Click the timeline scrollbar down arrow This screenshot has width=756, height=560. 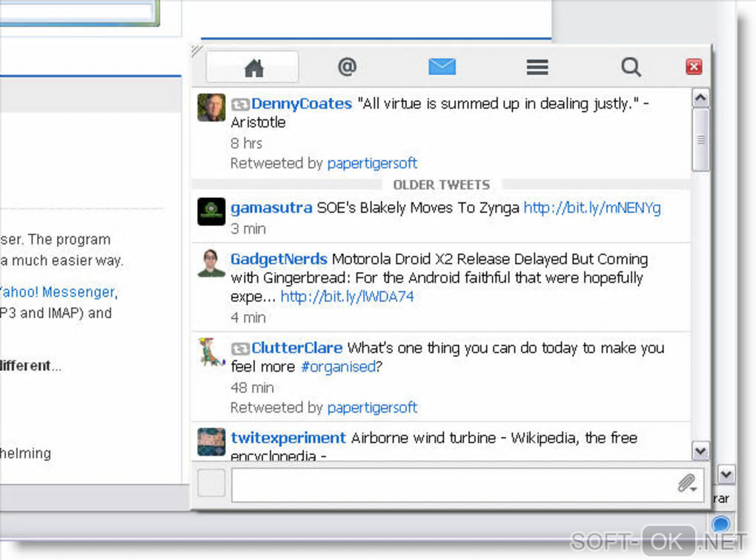point(700,451)
